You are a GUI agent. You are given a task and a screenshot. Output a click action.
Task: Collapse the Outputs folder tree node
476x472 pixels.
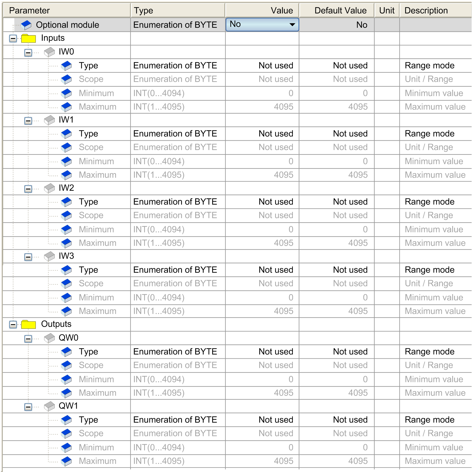pos(13,325)
